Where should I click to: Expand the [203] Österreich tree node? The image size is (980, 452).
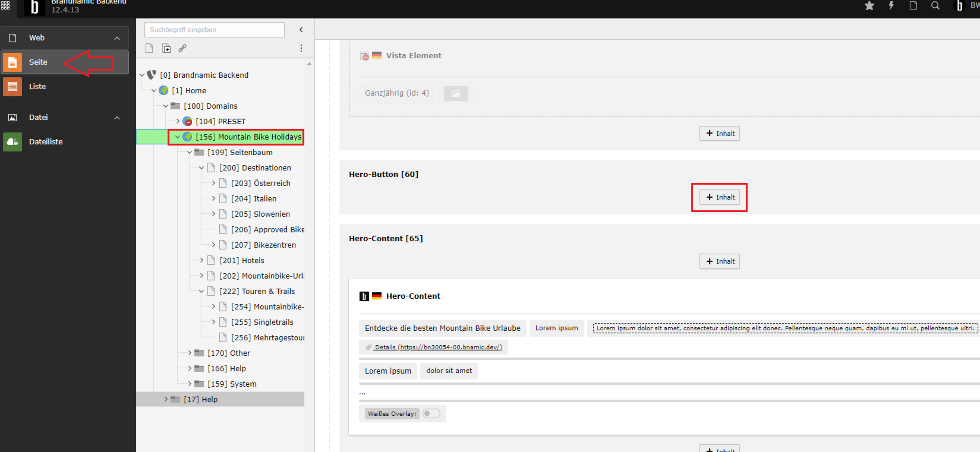pos(214,183)
